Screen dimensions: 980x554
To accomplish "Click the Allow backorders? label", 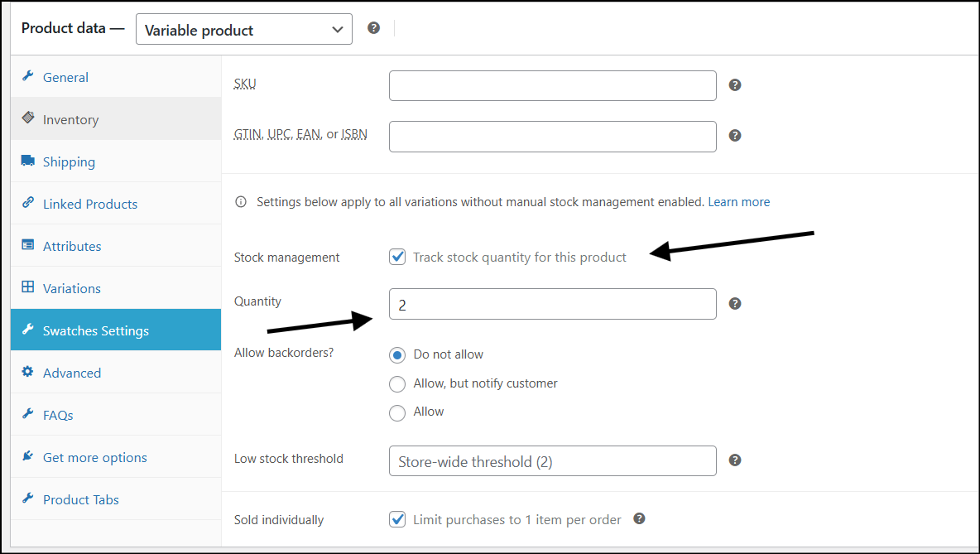I will click(x=284, y=353).
